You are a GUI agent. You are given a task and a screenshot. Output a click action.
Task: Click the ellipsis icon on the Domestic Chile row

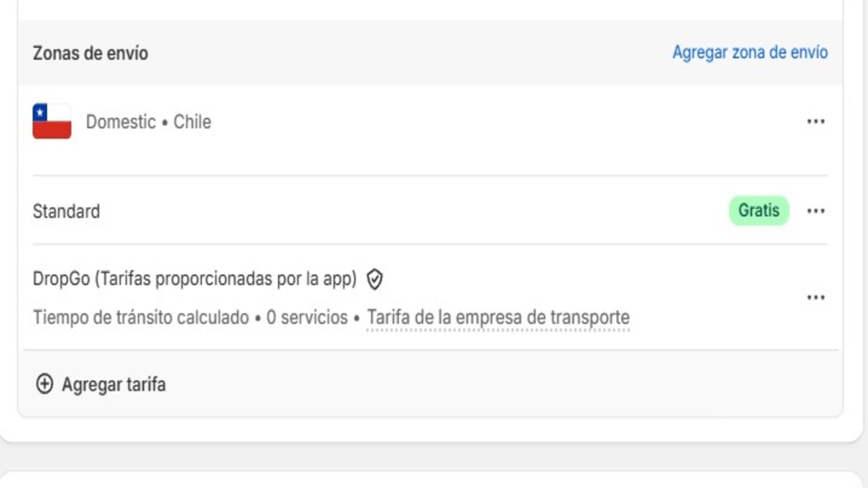(816, 121)
